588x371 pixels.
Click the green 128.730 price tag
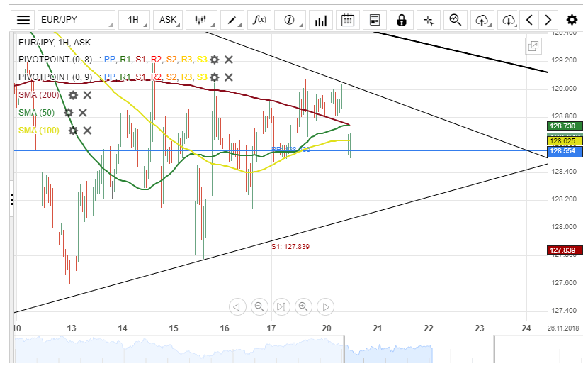[565, 126]
